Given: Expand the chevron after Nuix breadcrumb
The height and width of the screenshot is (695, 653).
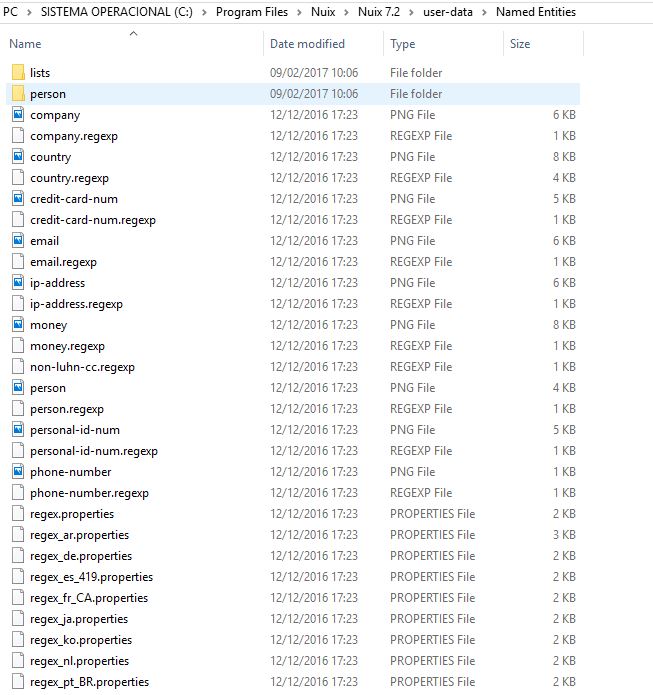Looking at the screenshot, I should 347,12.
